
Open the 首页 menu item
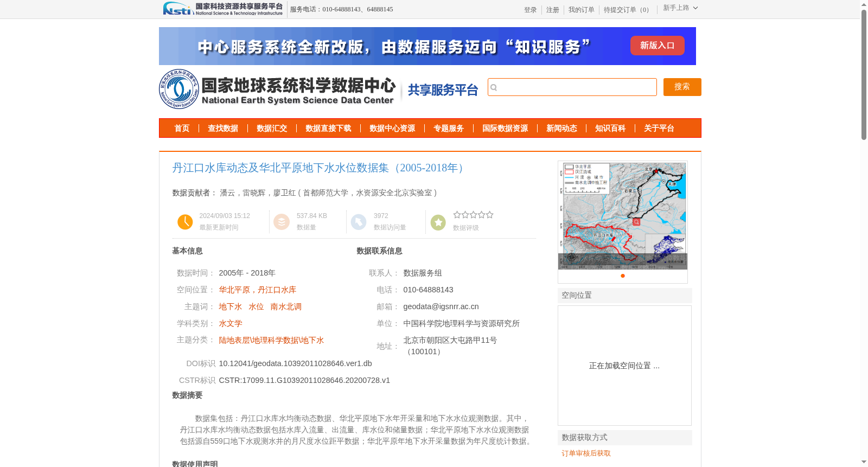tap(182, 129)
